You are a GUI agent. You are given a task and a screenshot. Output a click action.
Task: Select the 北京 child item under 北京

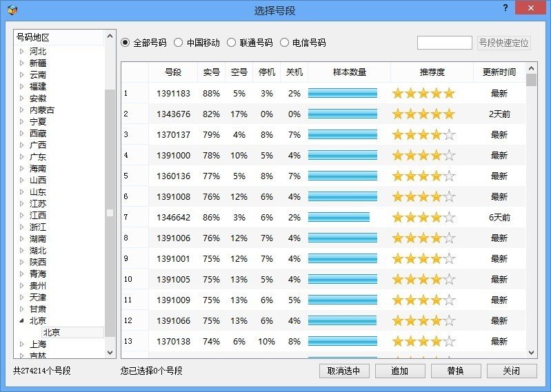72,332
